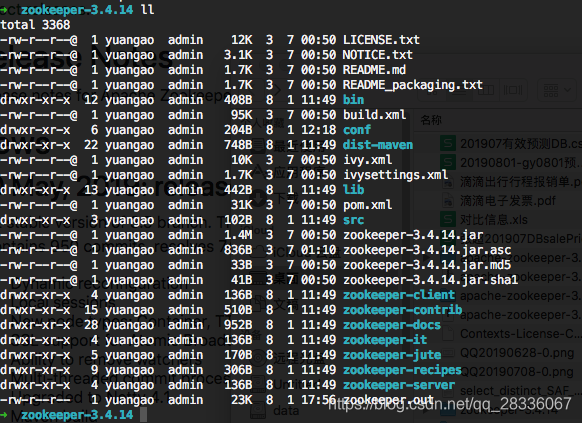Viewport: 582px width, 423px height.
Task: Click README_packaging.txt in the listing
Action: tap(413, 85)
